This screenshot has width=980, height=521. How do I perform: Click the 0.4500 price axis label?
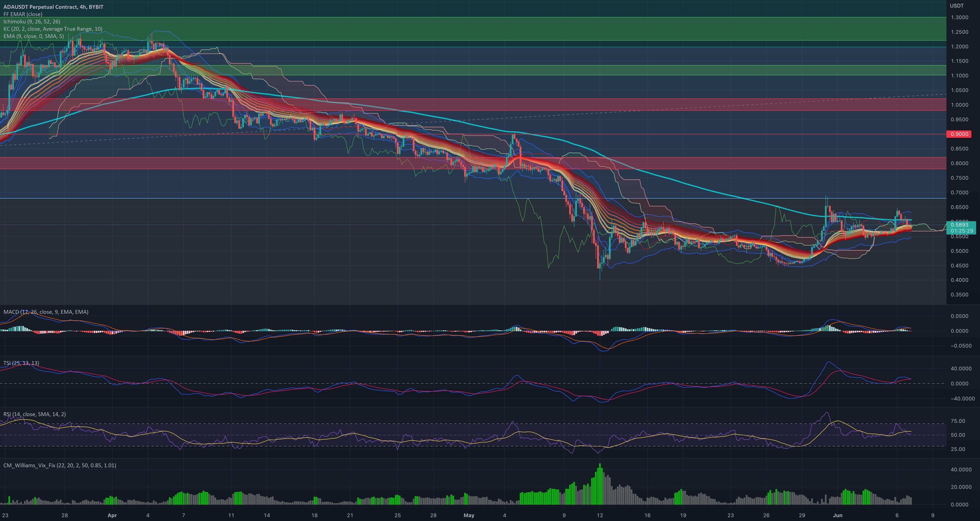coord(959,266)
